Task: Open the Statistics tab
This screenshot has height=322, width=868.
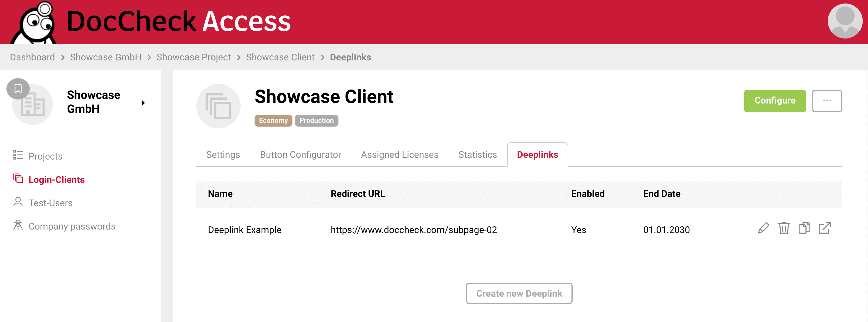Action: pos(477,155)
